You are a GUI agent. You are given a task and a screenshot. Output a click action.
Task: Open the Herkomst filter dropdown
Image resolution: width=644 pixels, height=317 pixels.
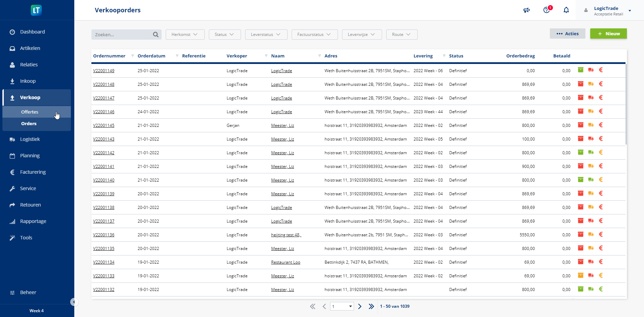(x=185, y=35)
